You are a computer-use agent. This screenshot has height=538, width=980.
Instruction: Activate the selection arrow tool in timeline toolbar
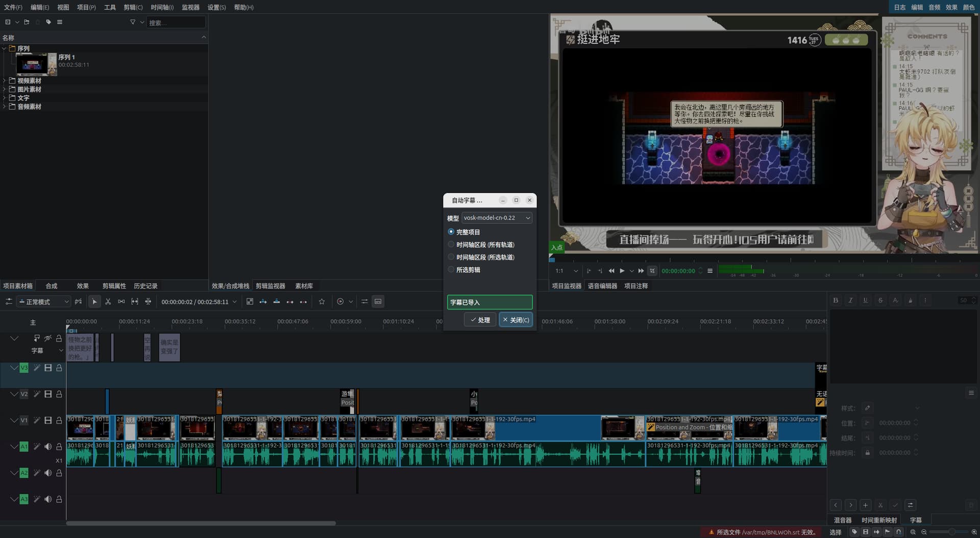coord(94,301)
